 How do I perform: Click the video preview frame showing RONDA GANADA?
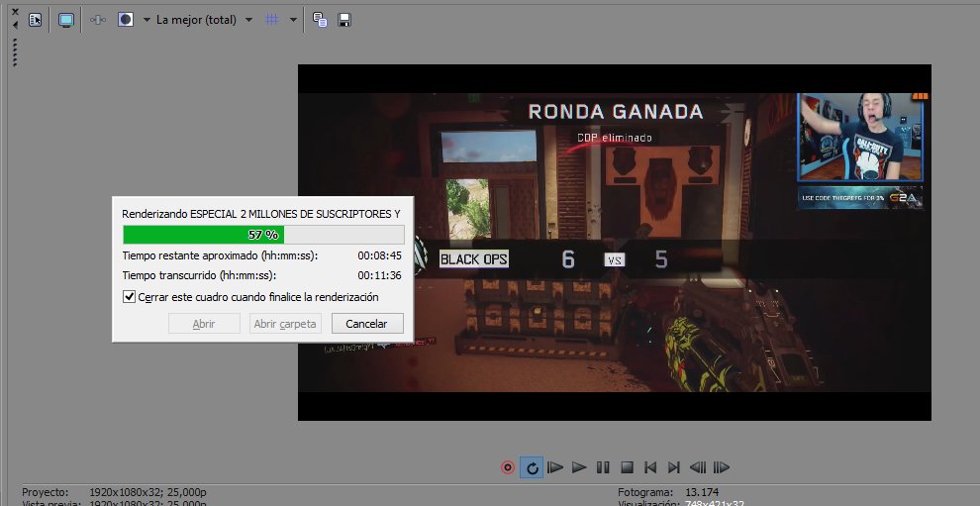tap(615, 243)
